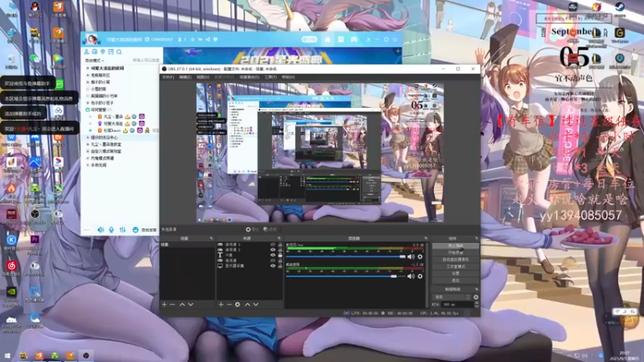
Task: Open OBS File menu
Action: pyautogui.click(x=168, y=77)
